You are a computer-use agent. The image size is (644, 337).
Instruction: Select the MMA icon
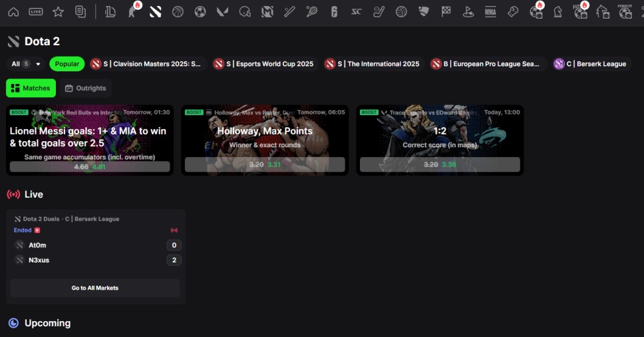[490, 12]
